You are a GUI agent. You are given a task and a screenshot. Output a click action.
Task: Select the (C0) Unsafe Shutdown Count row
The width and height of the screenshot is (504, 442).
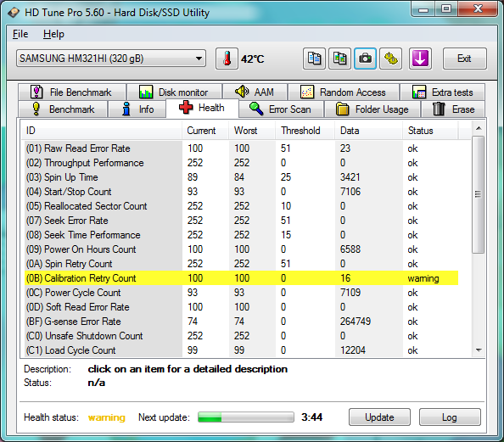click(x=241, y=336)
